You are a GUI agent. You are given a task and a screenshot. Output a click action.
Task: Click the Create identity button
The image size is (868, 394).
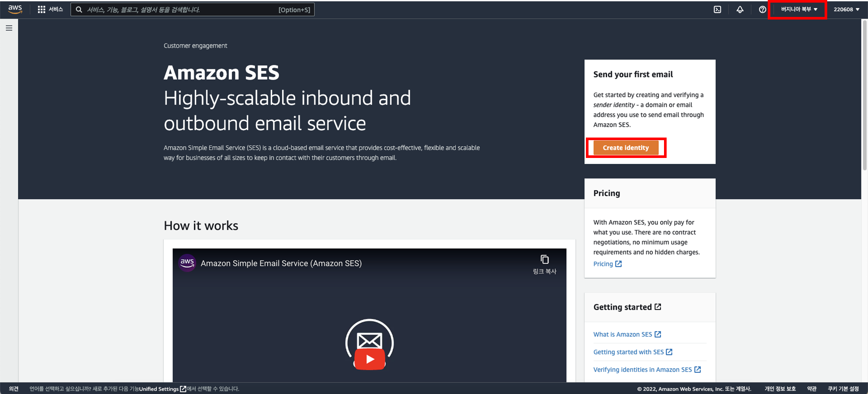pos(626,148)
